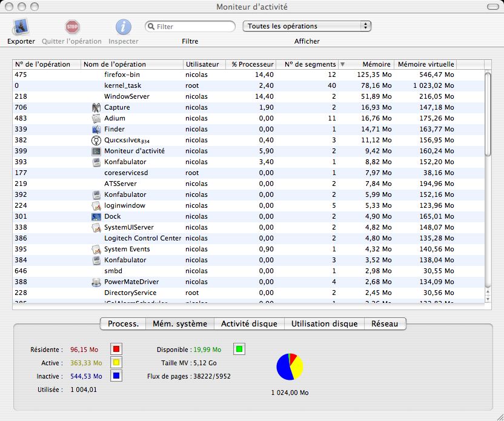Click the Konfabulator icon in row 392

(x=96, y=195)
